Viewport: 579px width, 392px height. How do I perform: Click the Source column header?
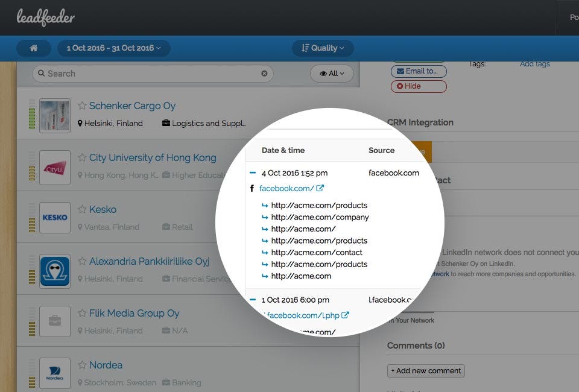381,150
